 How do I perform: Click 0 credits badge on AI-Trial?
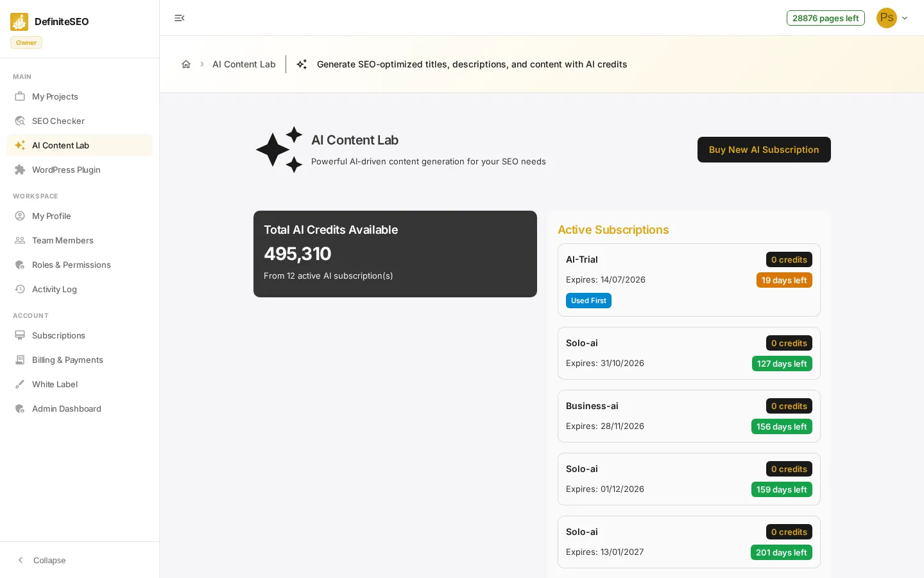point(789,259)
